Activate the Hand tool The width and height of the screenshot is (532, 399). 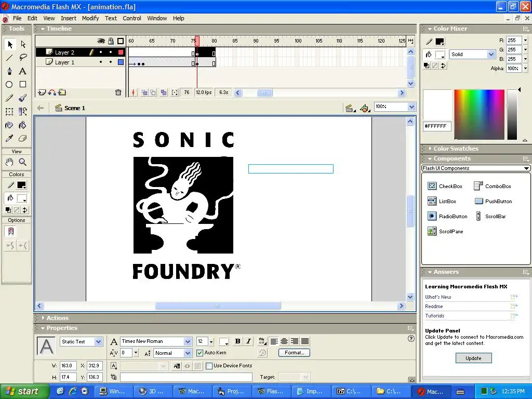click(x=9, y=162)
